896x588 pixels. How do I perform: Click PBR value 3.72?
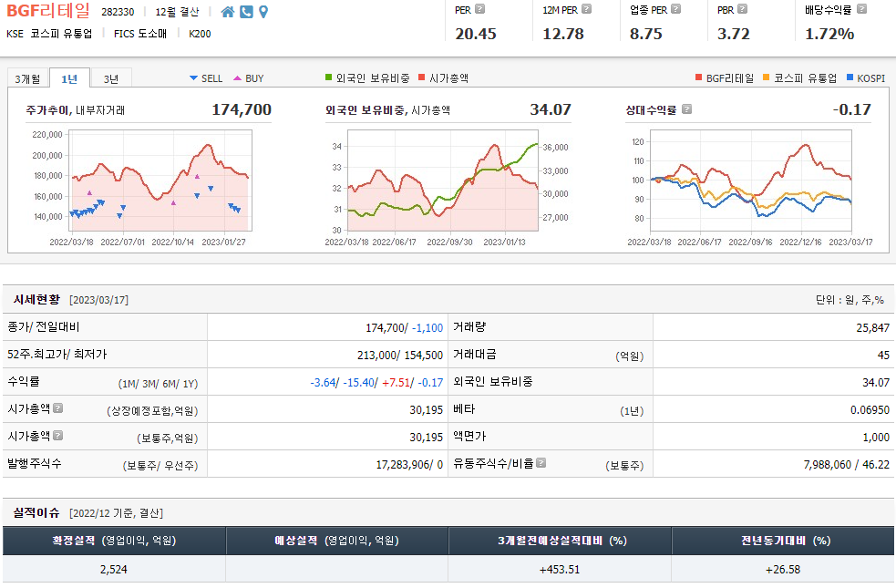733,34
